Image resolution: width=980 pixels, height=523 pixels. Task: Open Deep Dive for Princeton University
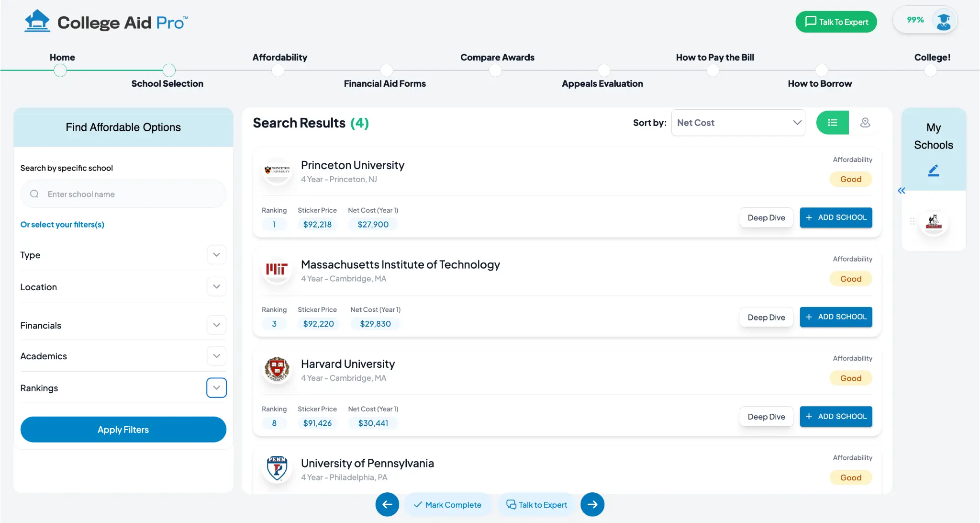pos(766,217)
